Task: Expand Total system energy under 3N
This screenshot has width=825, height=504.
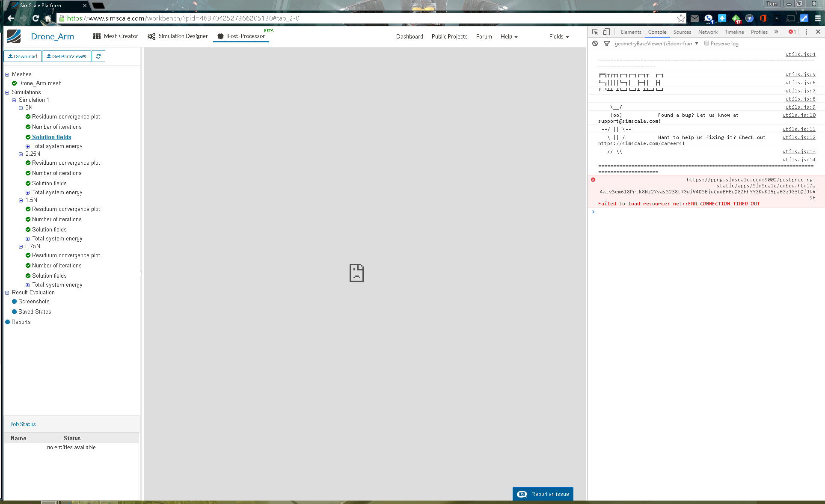Action: (27, 146)
